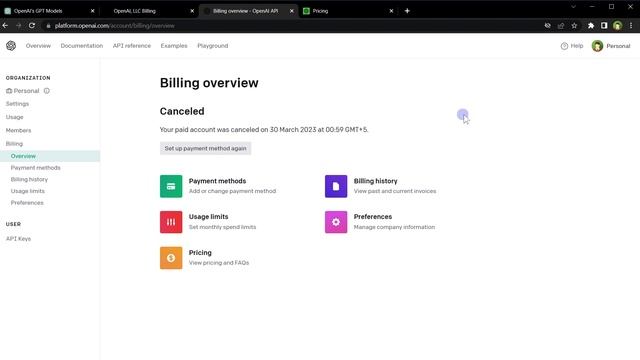The width and height of the screenshot is (640, 360).
Task: Open the purple Billing history document icon
Action: pyautogui.click(x=336, y=186)
